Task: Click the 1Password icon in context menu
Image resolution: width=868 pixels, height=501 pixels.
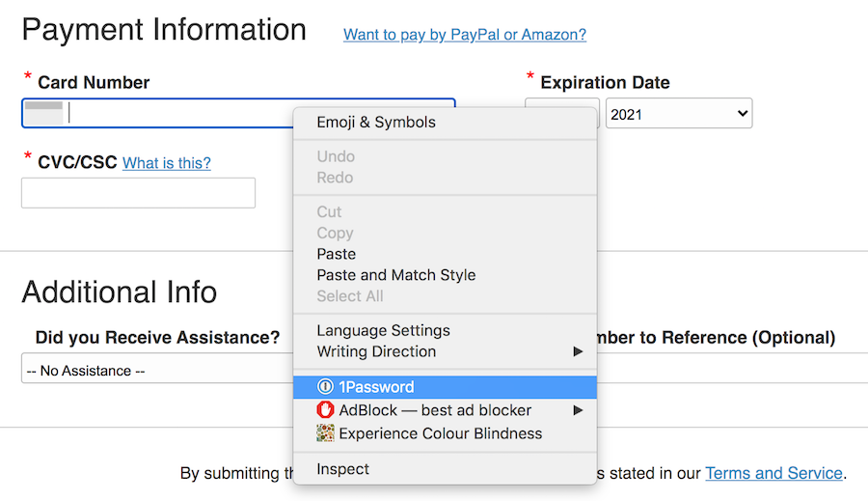Action: pyautogui.click(x=325, y=387)
